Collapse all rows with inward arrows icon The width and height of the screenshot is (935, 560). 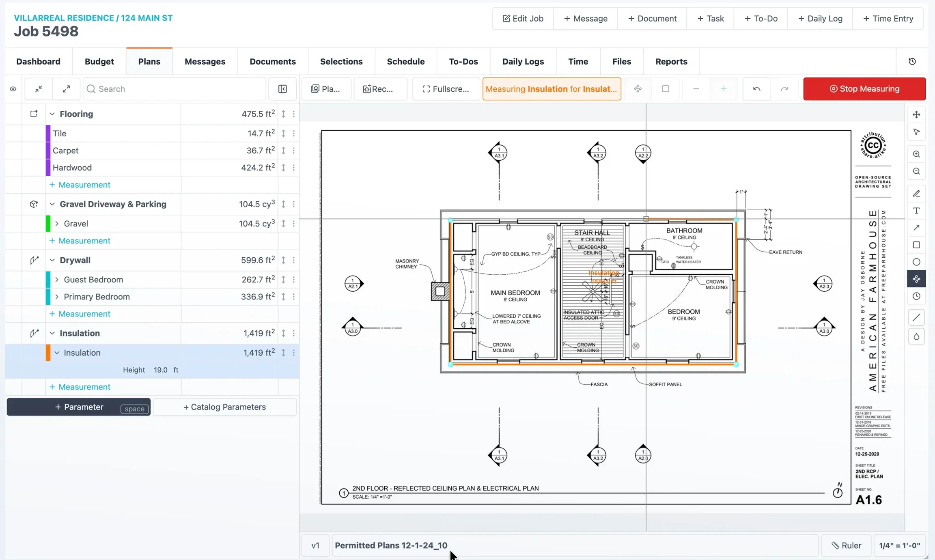click(39, 89)
